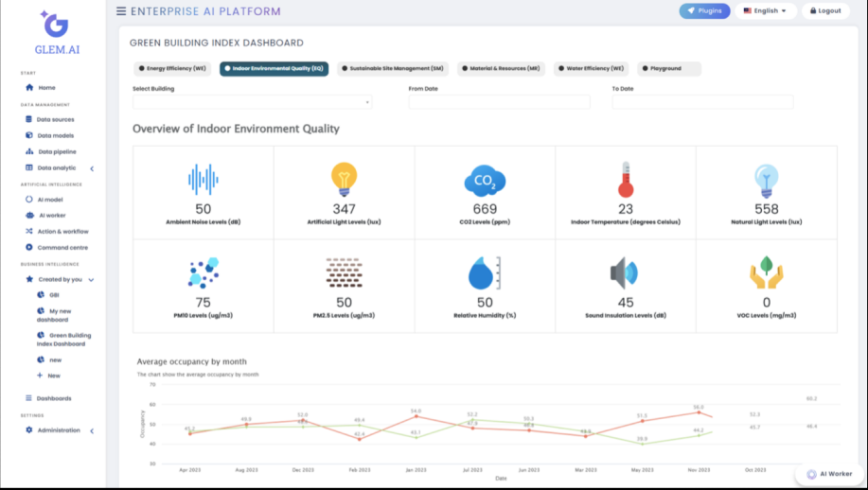The width and height of the screenshot is (868, 490).
Task: Click the From Date input field
Action: (x=499, y=102)
